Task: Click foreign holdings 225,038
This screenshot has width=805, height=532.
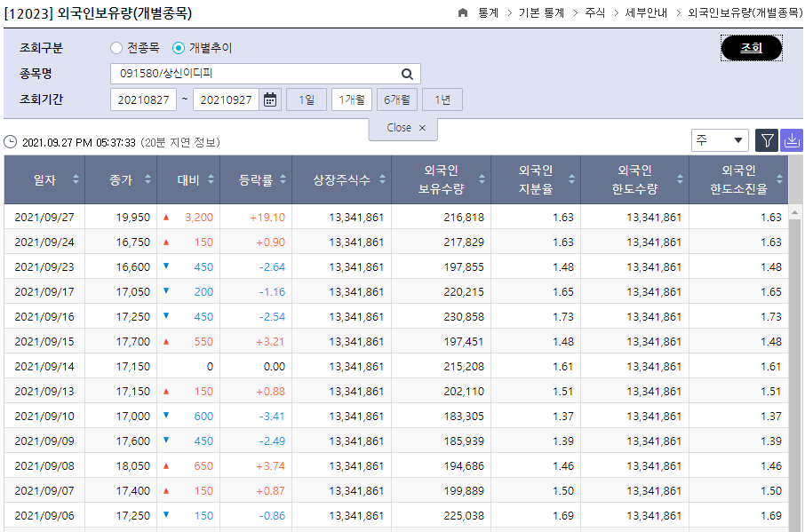Action: 464,516
